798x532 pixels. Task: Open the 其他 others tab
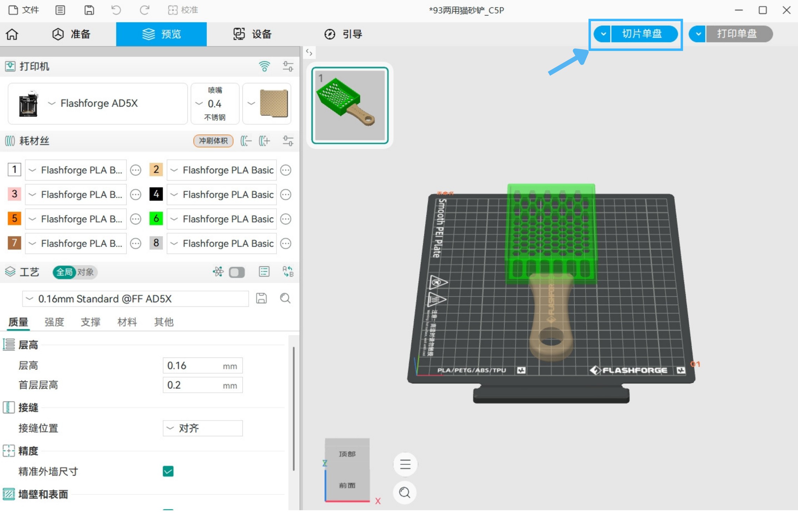tap(164, 322)
